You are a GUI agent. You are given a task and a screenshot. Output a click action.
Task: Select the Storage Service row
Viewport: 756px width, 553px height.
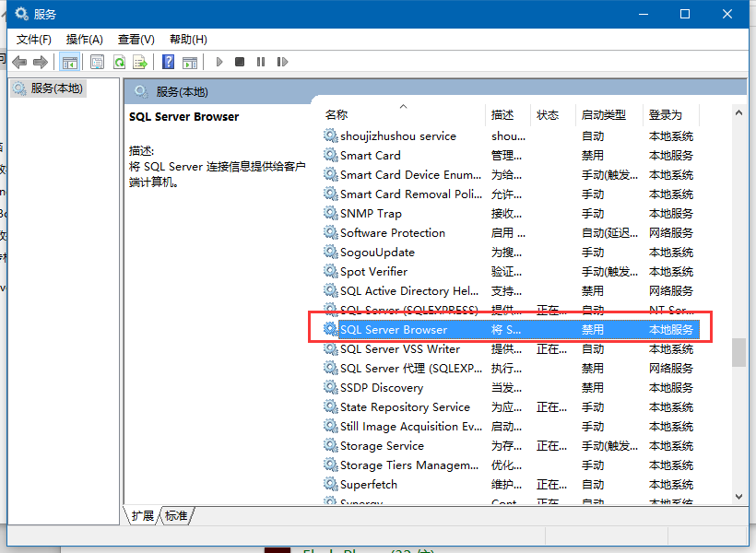pyautogui.click(x=511, y=446)
